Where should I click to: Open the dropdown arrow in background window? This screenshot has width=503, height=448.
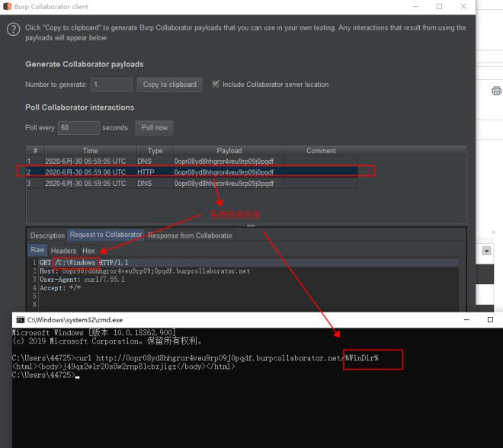tap(487, 251)
